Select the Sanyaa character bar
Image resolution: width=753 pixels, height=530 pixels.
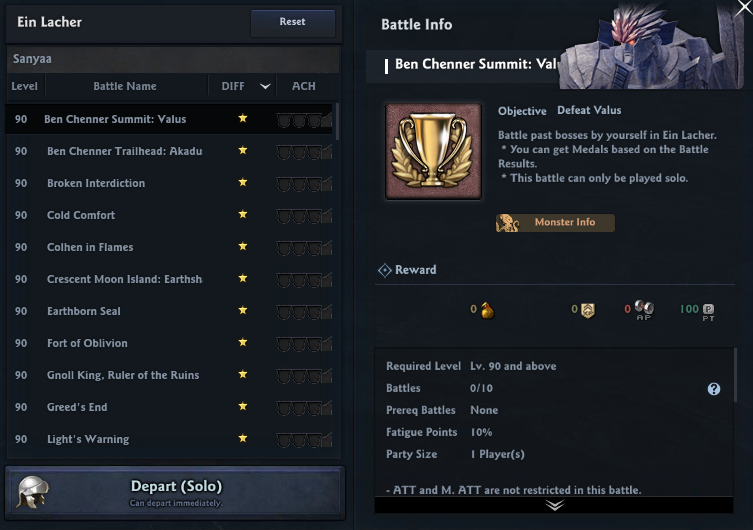[173, 60]
